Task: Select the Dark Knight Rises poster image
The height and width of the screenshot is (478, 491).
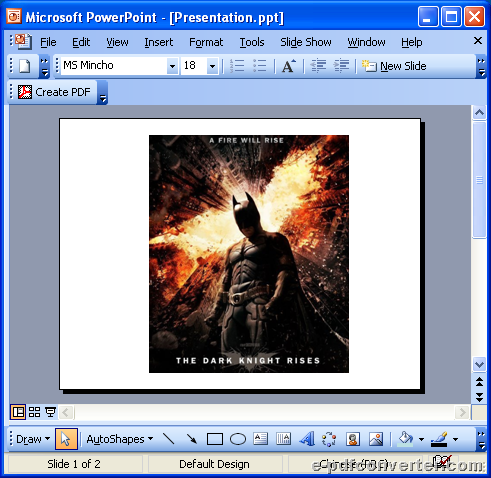Action: (249, 254)
